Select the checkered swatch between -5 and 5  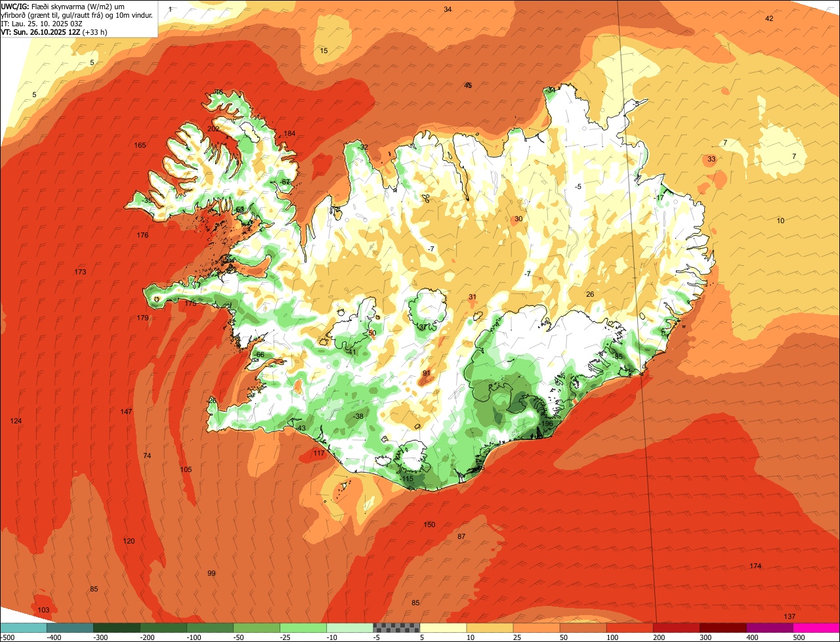[396, 628]
